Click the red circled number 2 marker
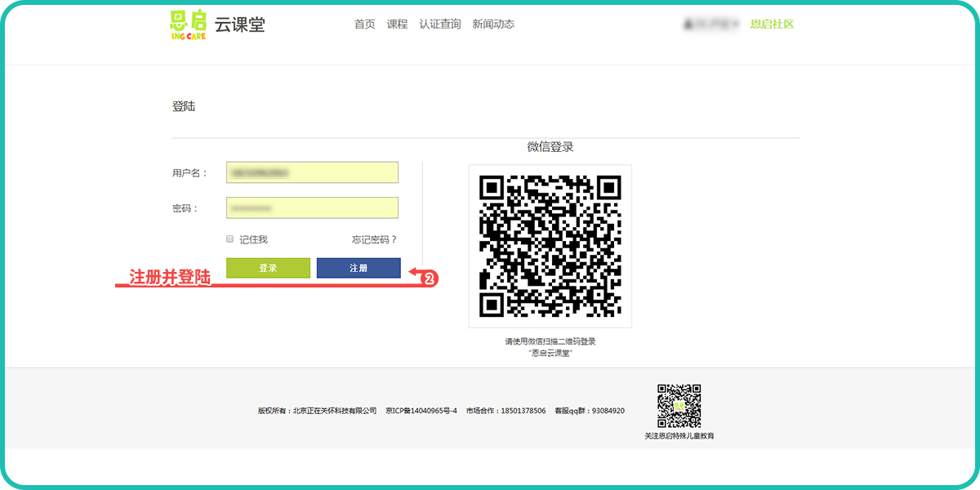980x490 pixels. tap(430, 278)
